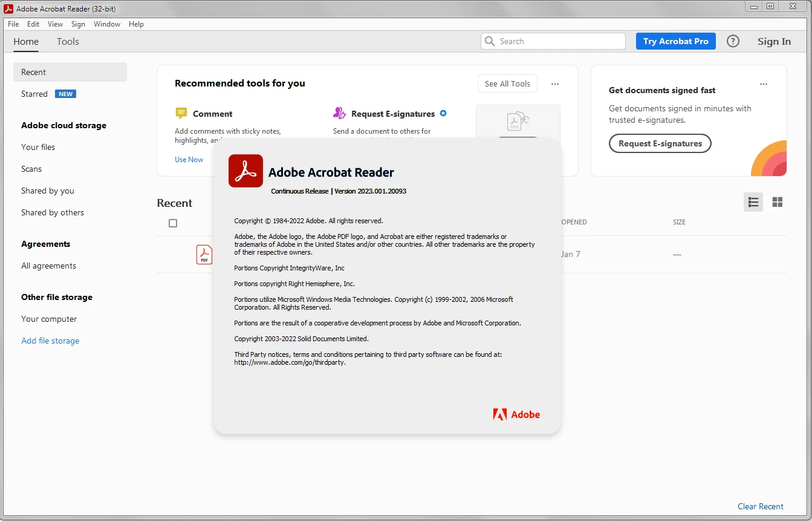Switch to list view icon
This screenshot has width=812, height=522.
[x=753, y=202]
